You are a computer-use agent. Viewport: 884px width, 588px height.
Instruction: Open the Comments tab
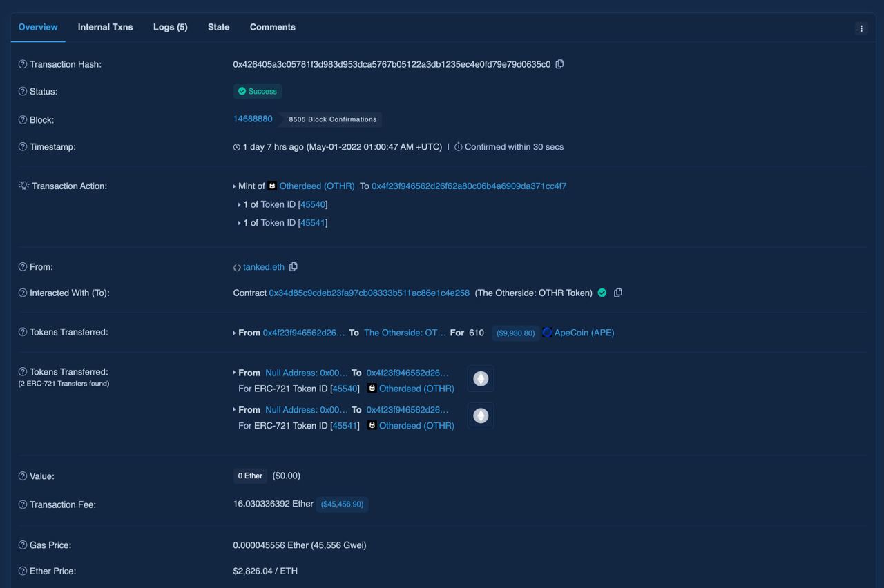(273, 27)
